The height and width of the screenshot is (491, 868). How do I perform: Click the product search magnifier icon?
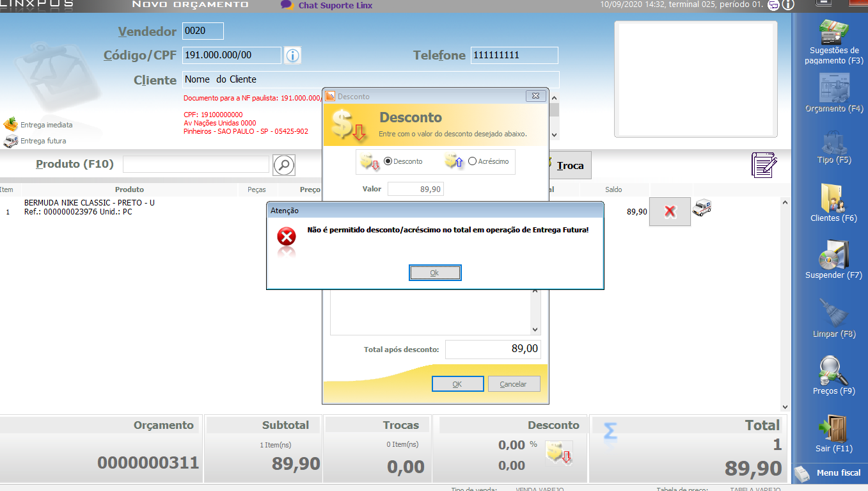click(284, 165)
